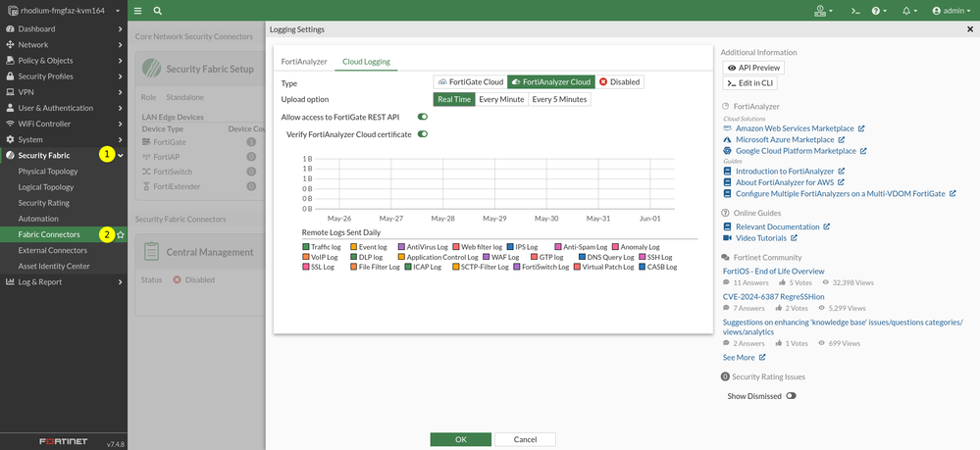Click the video camera icon beside Video Tutorials

click(727, 238)
